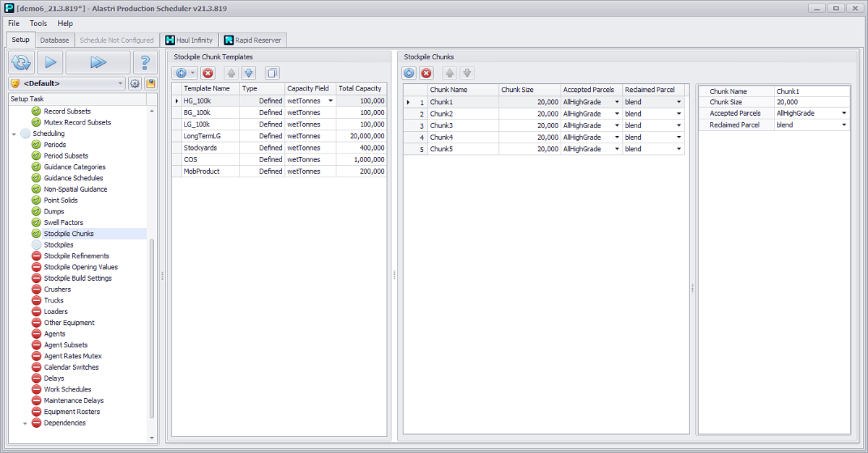Click the refresh/sync setup icon
The width and height of the screenshot is (868, 453).
[x=21, y=62]
